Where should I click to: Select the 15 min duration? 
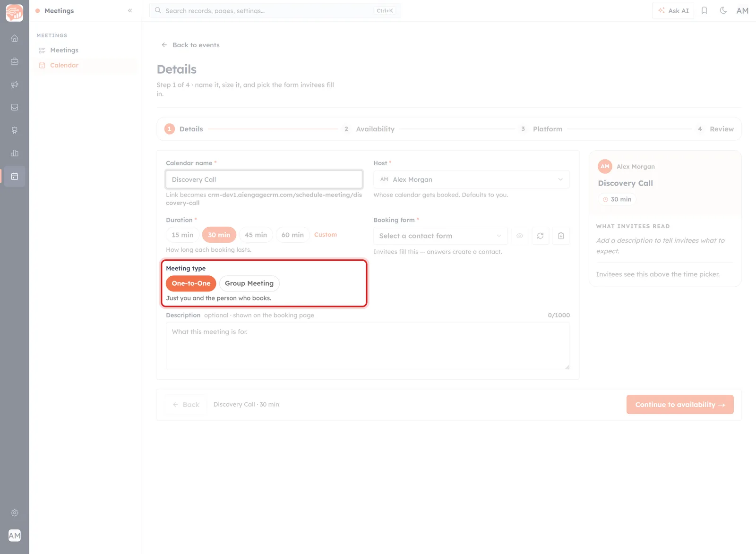182,235
